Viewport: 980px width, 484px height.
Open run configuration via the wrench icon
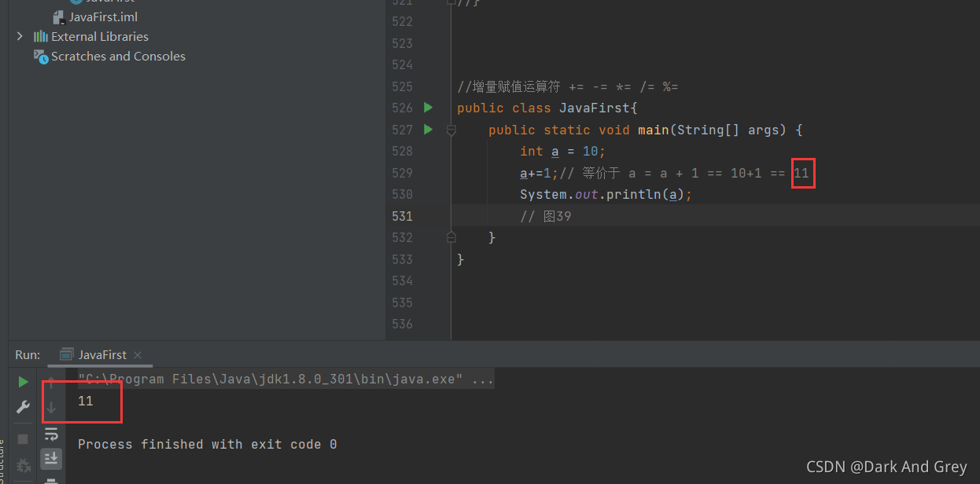23,407
